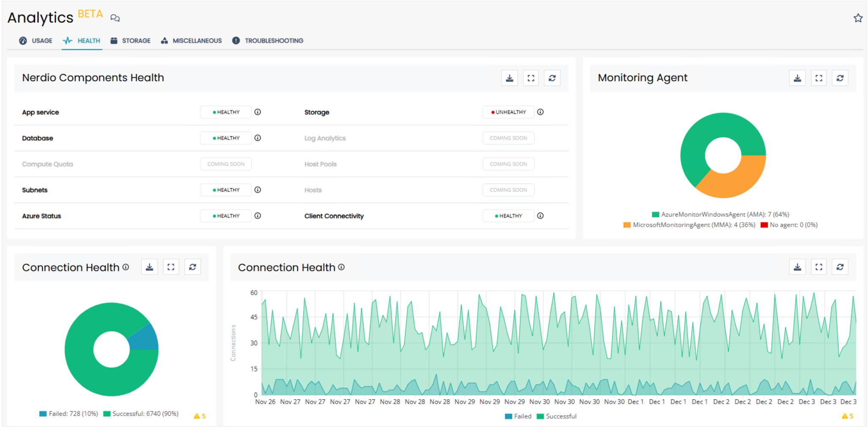Refresh the Monitoring Agent chart

click(x=840, y=78)
